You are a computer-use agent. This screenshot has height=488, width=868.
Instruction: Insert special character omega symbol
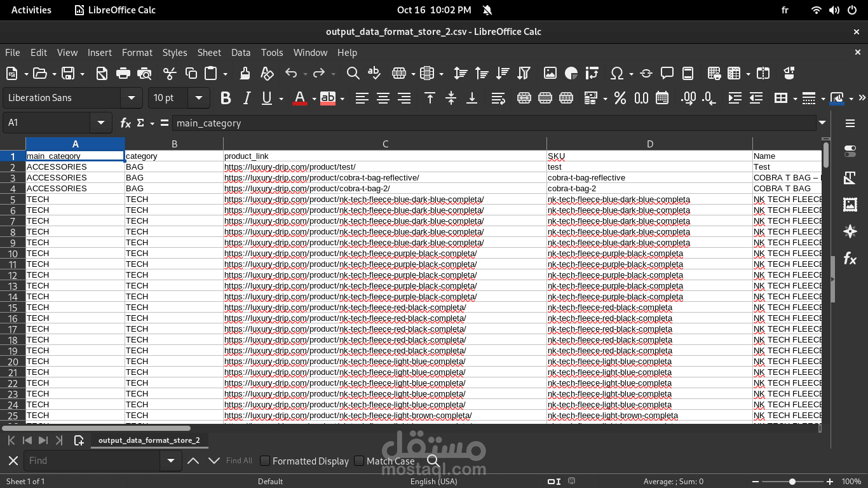pos(616,74)
